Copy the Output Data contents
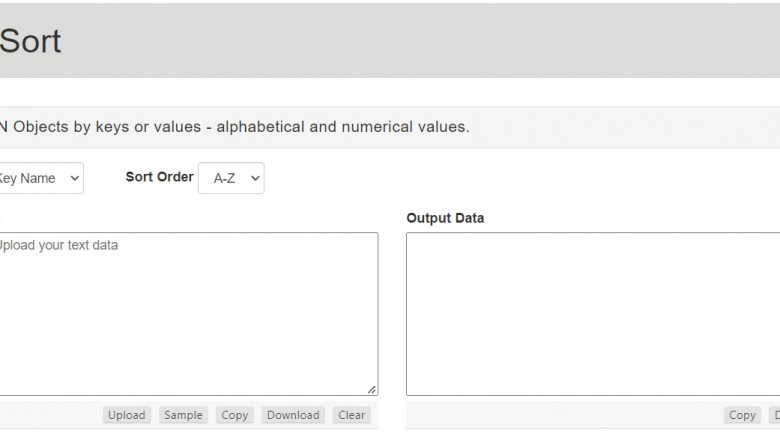 742,415
